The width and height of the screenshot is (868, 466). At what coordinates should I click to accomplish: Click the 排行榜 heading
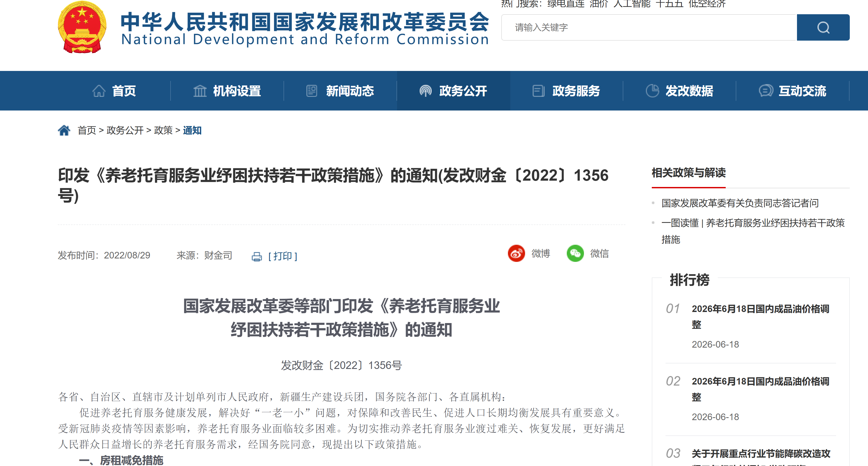tap(690, 280)
